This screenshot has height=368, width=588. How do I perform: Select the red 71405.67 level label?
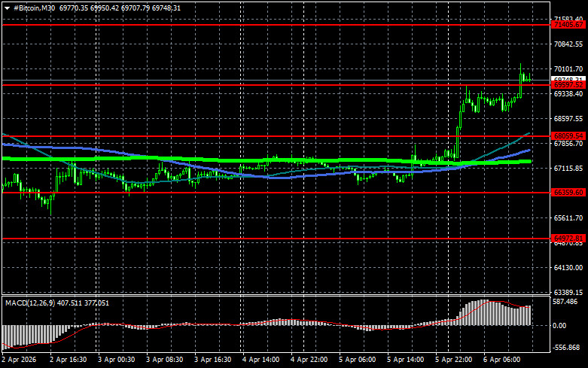(x=568, y=25)
